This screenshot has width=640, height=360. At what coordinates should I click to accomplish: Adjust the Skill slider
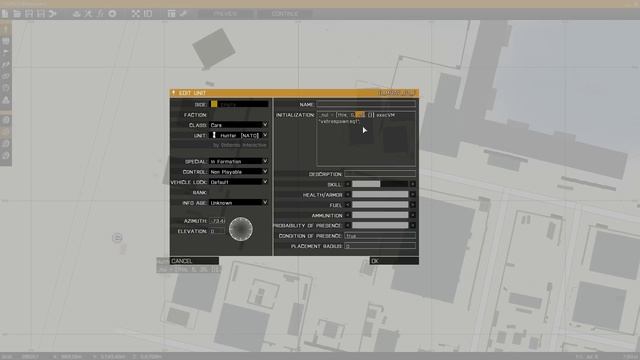pyautogui.click(x=380, y=184)
